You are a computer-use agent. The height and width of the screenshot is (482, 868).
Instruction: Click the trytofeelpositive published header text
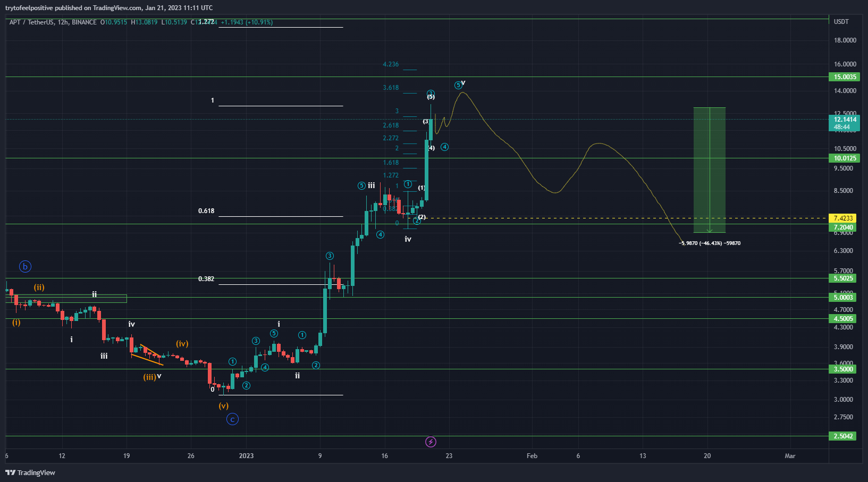[109, 8]
